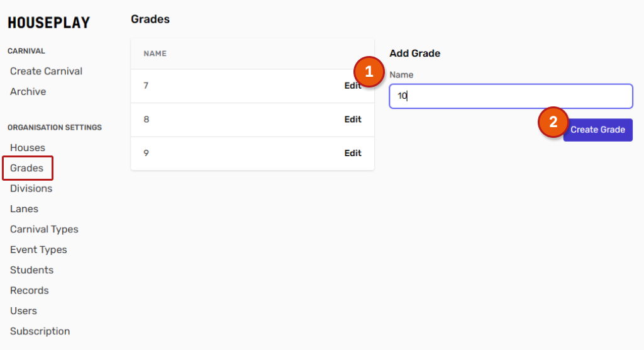Navigate to Lanes settings
The width and height of the screenshot is (644, 350).
(x=24, y=208)
